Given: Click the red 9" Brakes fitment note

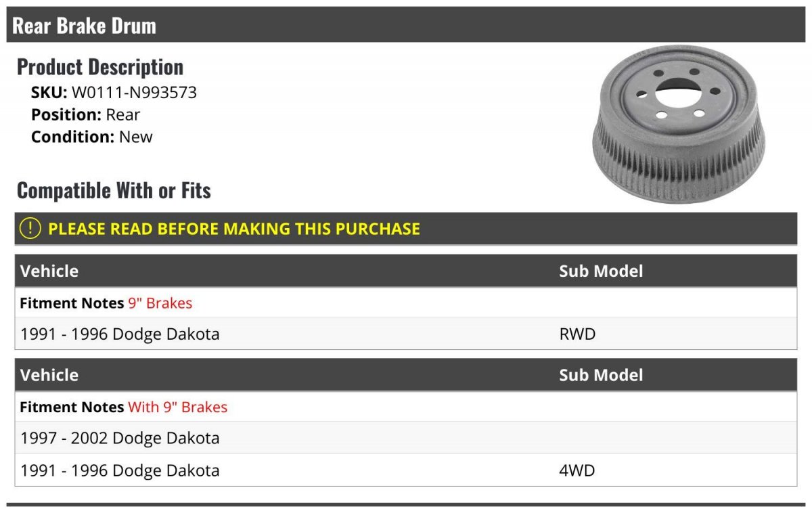Looking at the screenshot, I should click(x=160, y=303).
